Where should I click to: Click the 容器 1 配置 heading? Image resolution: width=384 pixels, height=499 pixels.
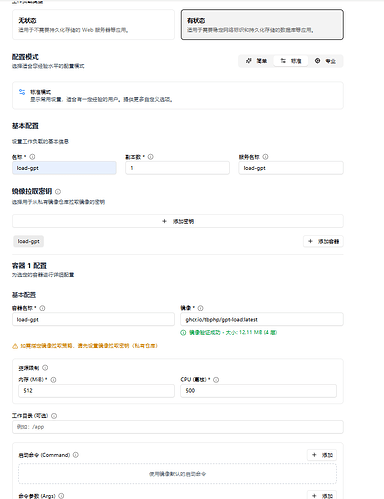point(29,266)
